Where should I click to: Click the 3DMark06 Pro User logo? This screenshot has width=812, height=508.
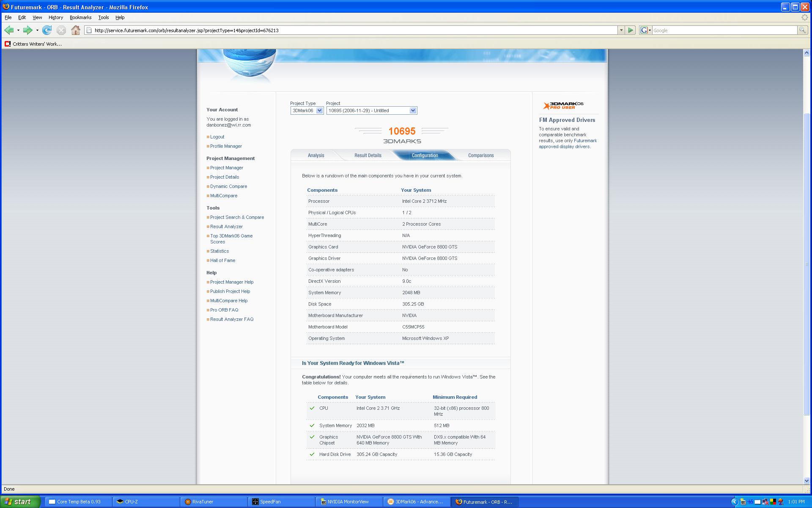pyautogui.click(x=563, y=105)
